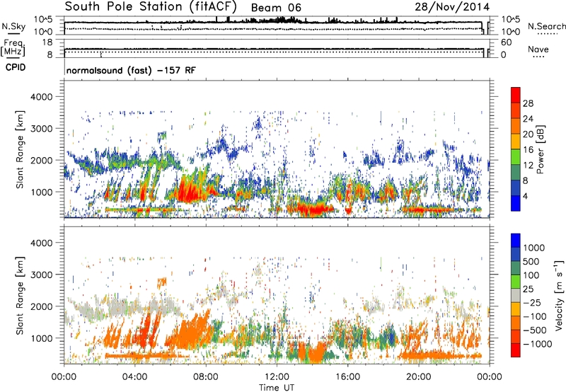This screenshot has height=392, width=566.
Task: Click the right-side '10^5' tick label
Action: coord(510,19)
